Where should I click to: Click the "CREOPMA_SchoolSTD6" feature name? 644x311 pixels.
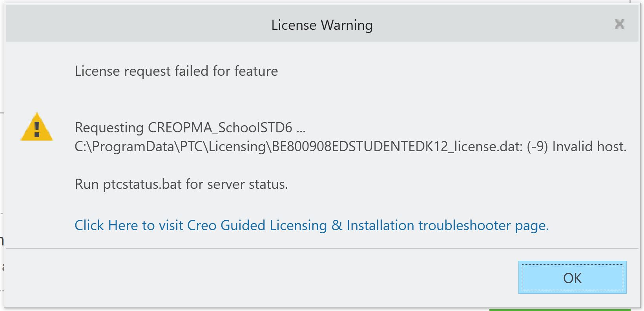(220, 128)
